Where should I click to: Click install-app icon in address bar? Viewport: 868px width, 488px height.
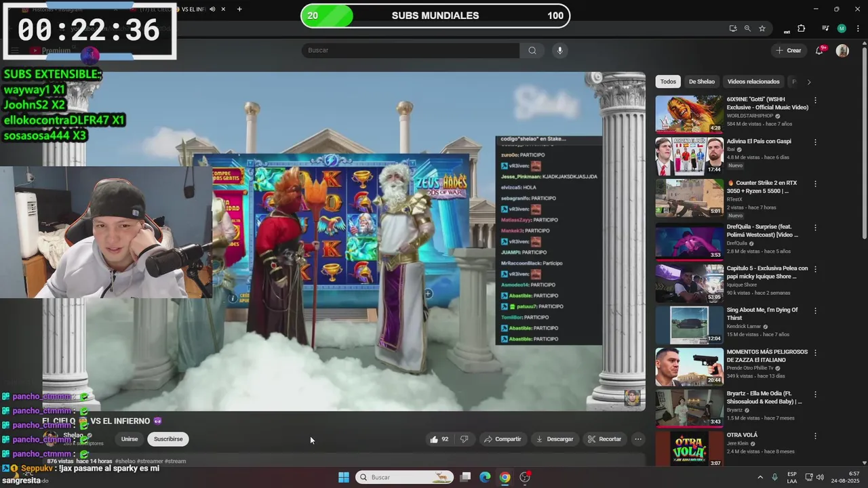point(733,28)
